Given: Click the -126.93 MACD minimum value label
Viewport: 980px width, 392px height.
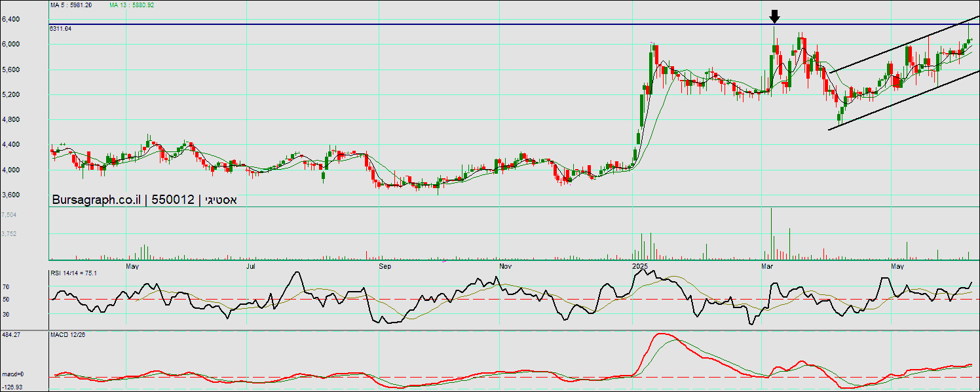Looking at the screenshot, I should [x=12, y=387].
